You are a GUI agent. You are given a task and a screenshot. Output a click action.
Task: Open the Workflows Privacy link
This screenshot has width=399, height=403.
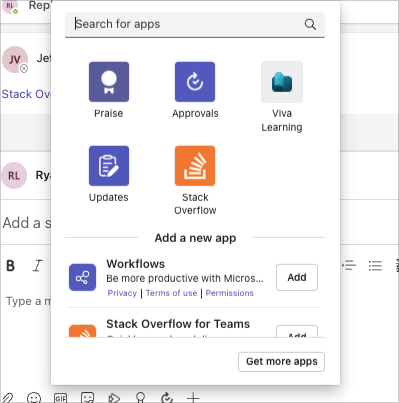(x=122, y=293)
